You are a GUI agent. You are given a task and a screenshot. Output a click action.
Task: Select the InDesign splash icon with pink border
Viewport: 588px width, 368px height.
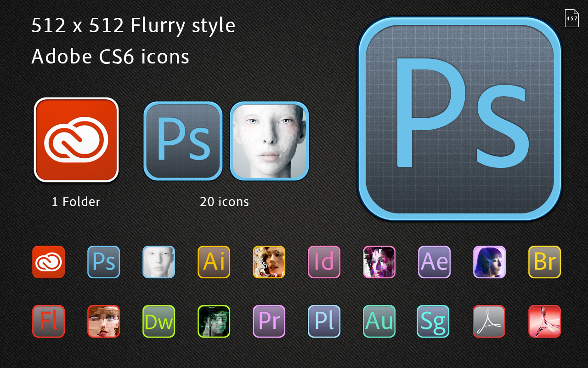click(x=379, y=262)
